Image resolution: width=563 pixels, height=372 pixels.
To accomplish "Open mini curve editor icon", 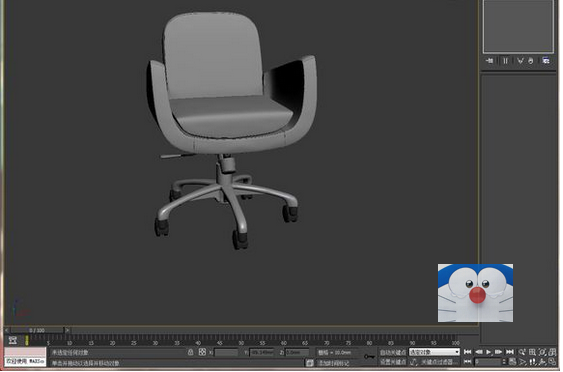I will pos(13,340).
